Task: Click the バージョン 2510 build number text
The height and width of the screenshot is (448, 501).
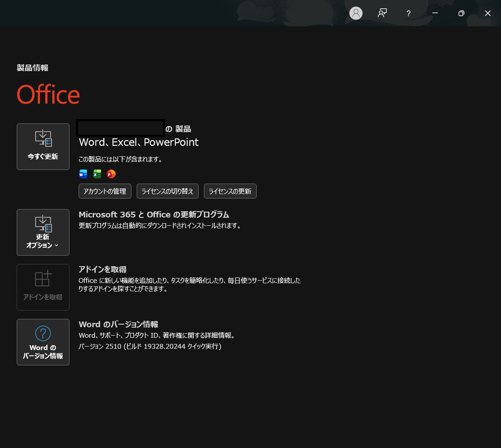Action: 150,347
